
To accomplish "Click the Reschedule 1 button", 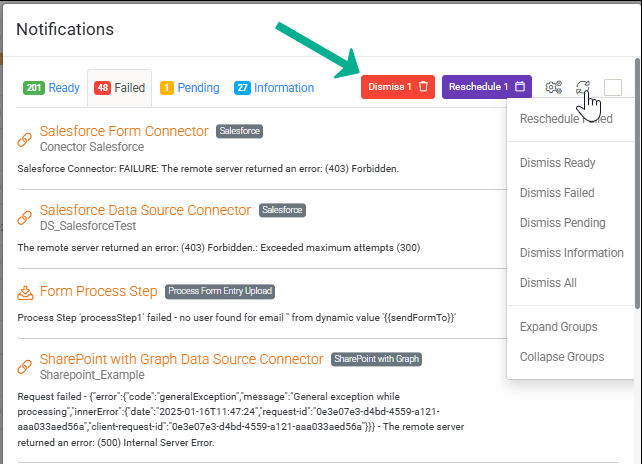I will pyautogui.click(x=487, y=87).
